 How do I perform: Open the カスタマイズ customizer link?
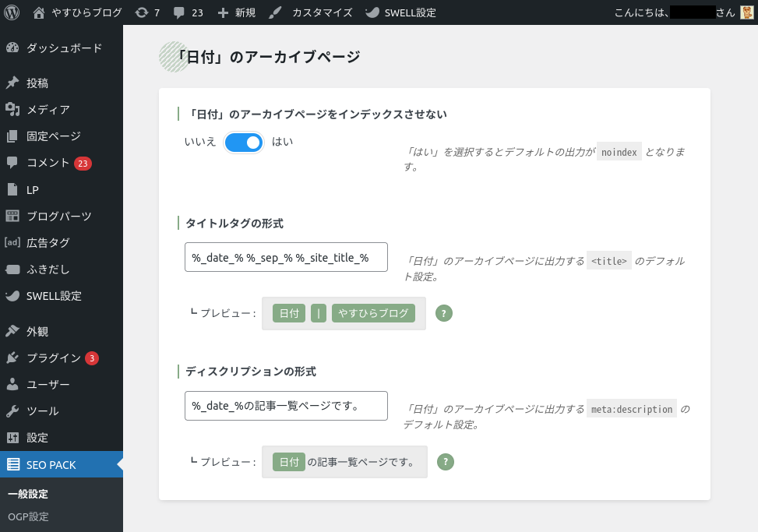311,12
